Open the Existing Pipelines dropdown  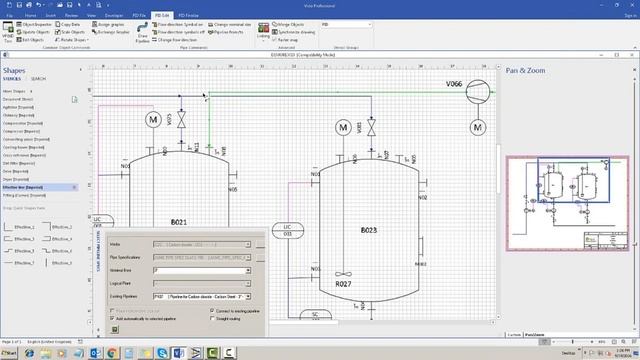tap(248, 296)
